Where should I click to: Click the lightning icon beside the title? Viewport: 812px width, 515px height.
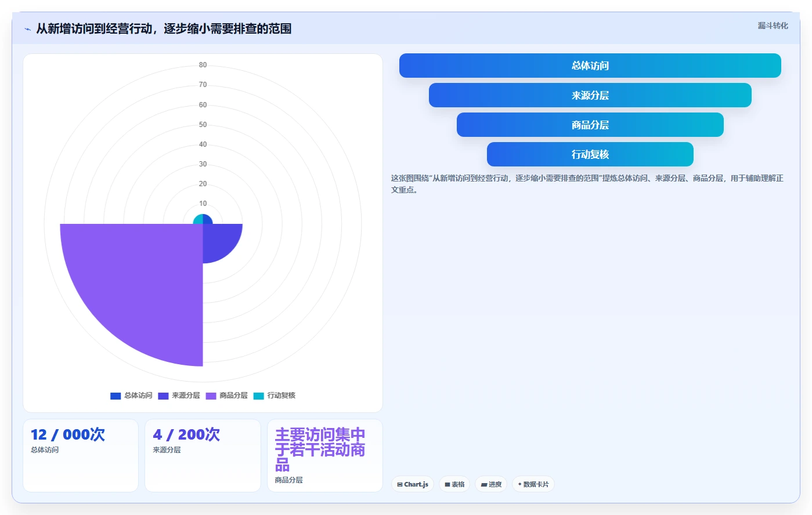coord(27,29)
